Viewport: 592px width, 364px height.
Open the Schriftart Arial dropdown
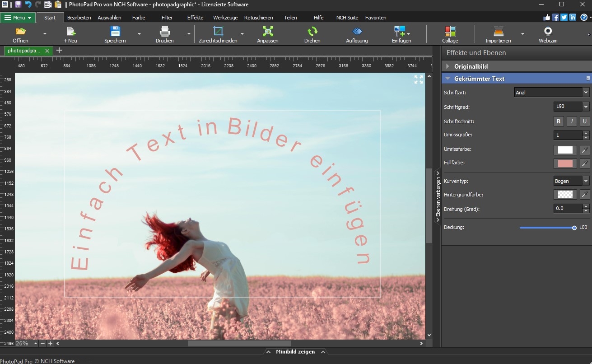[552, 92]
